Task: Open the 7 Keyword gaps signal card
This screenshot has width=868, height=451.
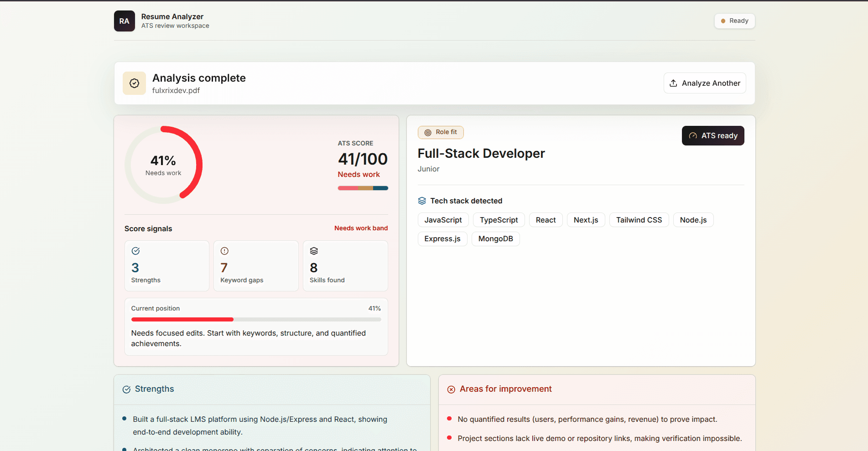Action: (256, 266)
